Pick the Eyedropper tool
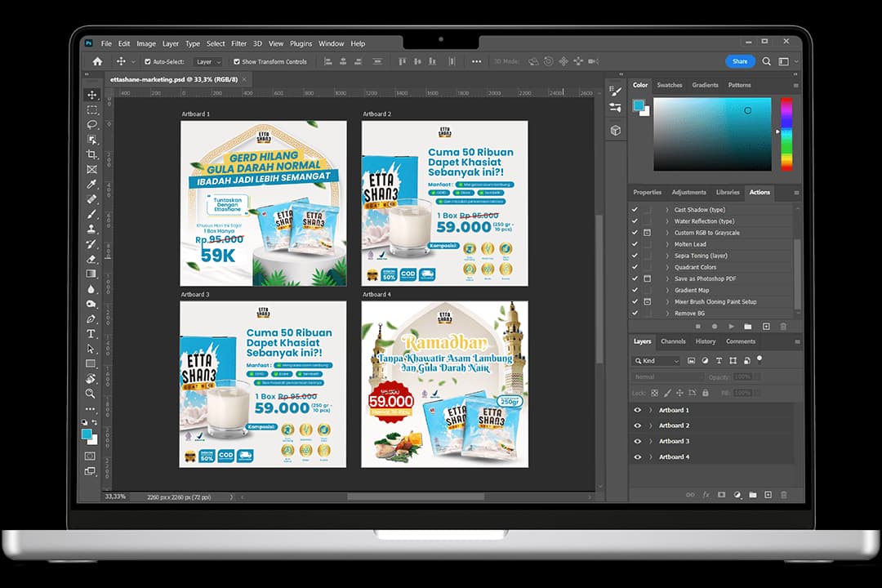The image size is (882, 588). coord(91,185)
